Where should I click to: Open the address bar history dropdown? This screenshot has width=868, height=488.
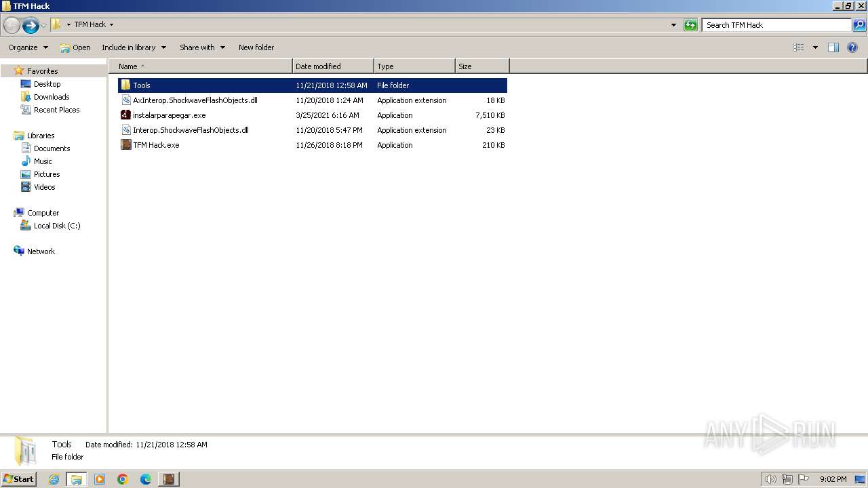click(673, 25)
